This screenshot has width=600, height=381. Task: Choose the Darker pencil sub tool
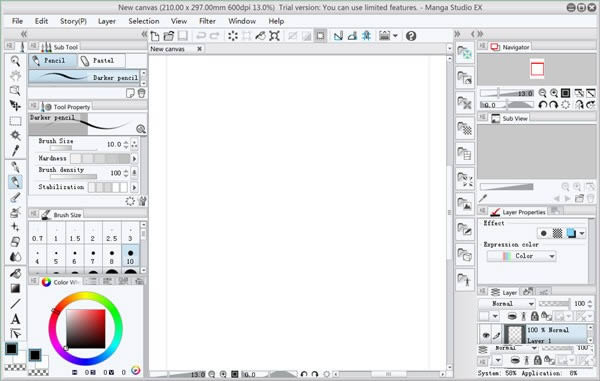point(85,77)
